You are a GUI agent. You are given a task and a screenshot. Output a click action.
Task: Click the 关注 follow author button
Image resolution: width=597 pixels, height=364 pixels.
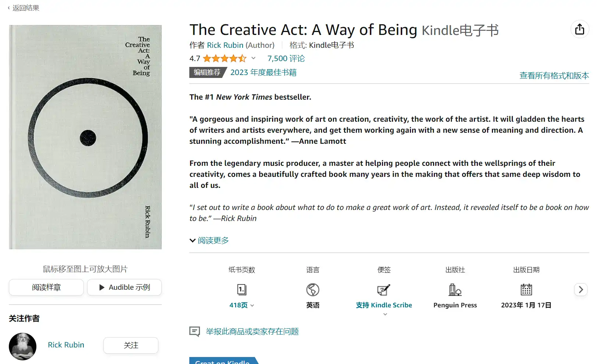(131, 345)
